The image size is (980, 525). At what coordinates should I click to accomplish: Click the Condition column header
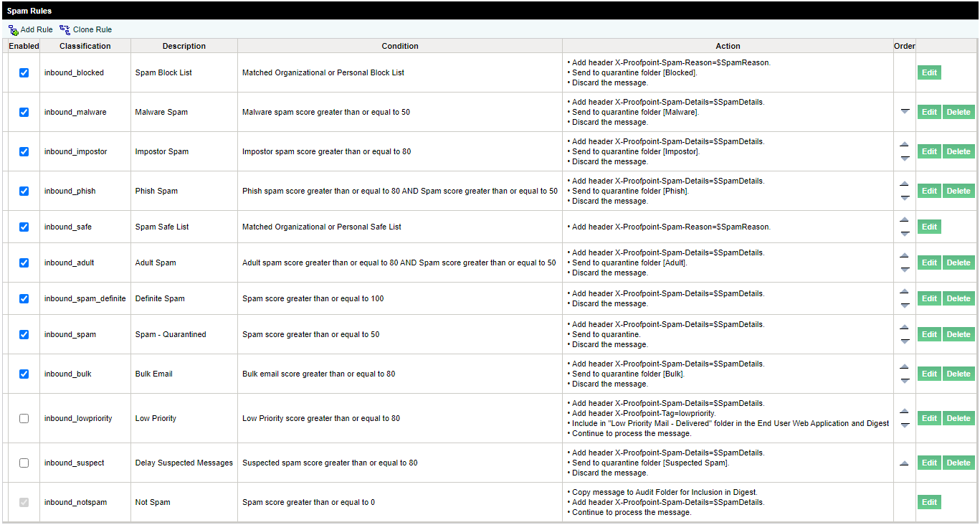(x=400, y=45)
